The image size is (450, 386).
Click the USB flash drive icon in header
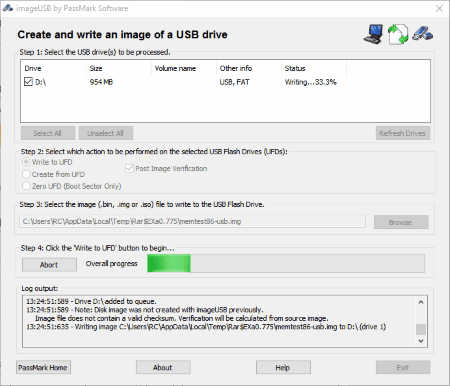(422, 34)
